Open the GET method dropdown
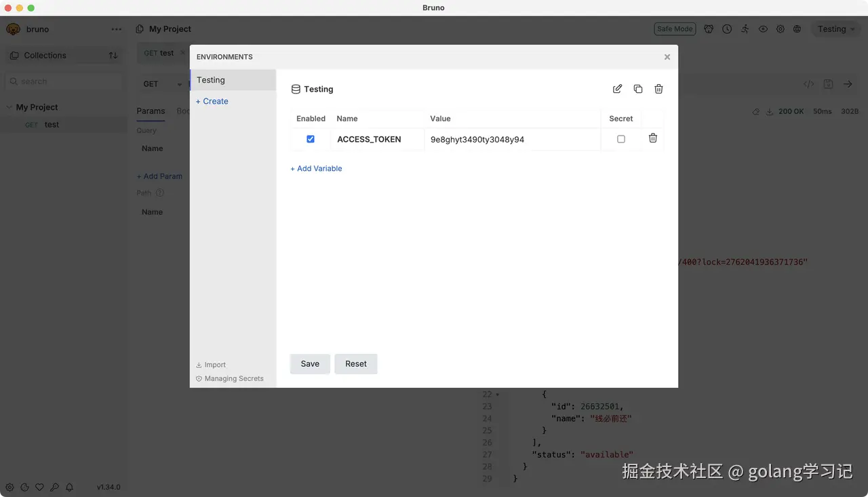 tap(163, 84)
